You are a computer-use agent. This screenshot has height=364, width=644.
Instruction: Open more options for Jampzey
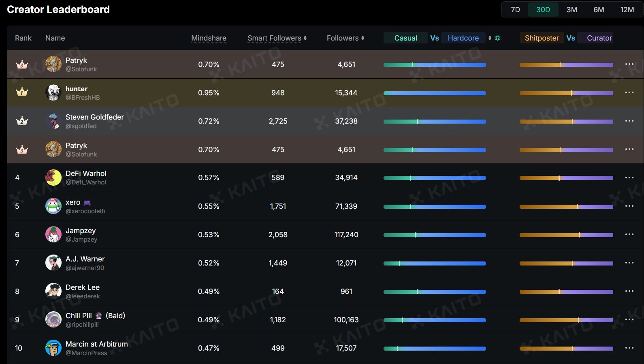(629, 234)
